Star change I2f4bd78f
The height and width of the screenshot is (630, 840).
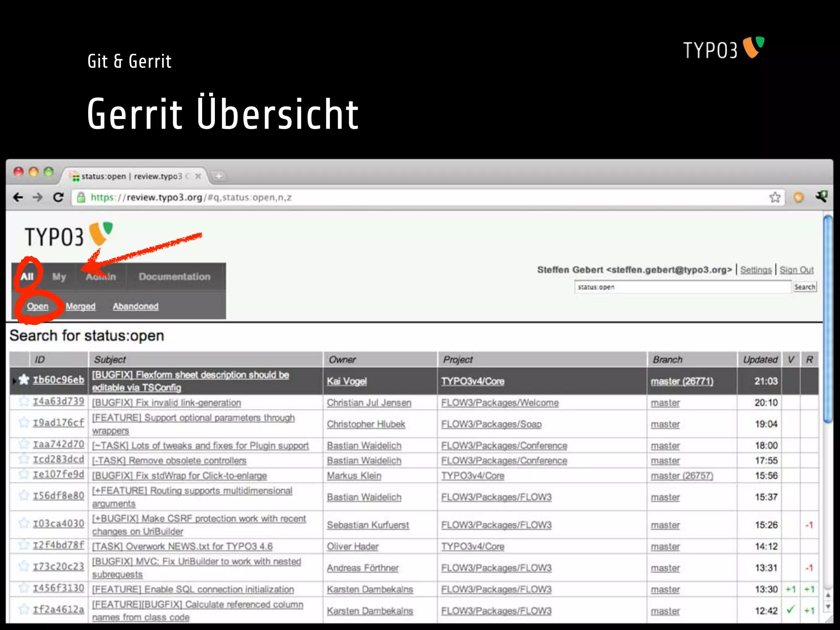[24, 545]
